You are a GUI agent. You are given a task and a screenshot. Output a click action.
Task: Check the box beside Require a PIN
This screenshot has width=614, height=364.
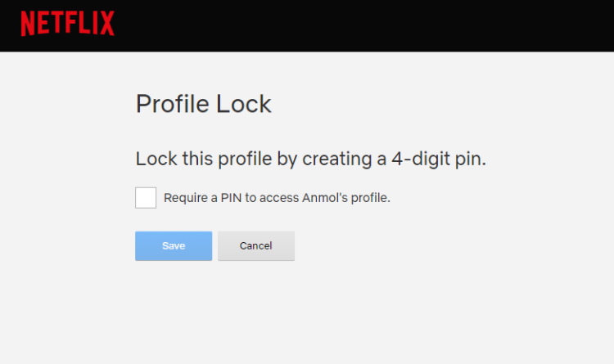(x=146, y=198)
